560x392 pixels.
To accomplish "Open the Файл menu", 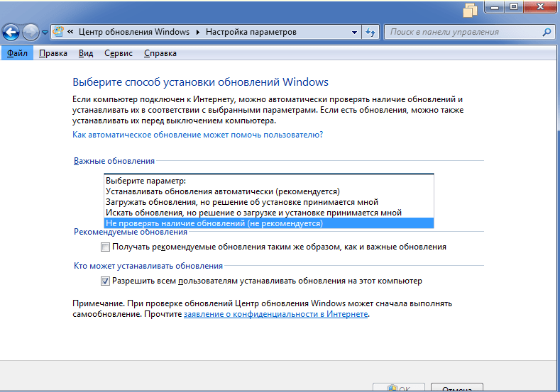I will (17, 53).
